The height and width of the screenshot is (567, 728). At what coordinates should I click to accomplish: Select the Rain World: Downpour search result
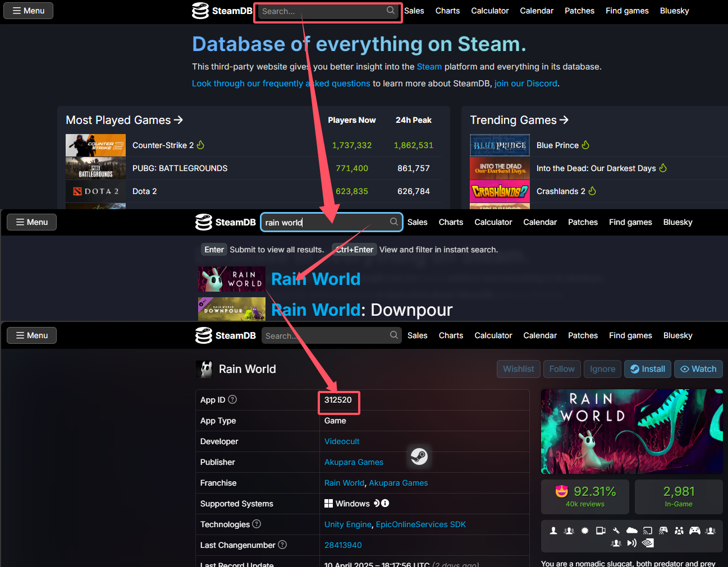[362, 310]
